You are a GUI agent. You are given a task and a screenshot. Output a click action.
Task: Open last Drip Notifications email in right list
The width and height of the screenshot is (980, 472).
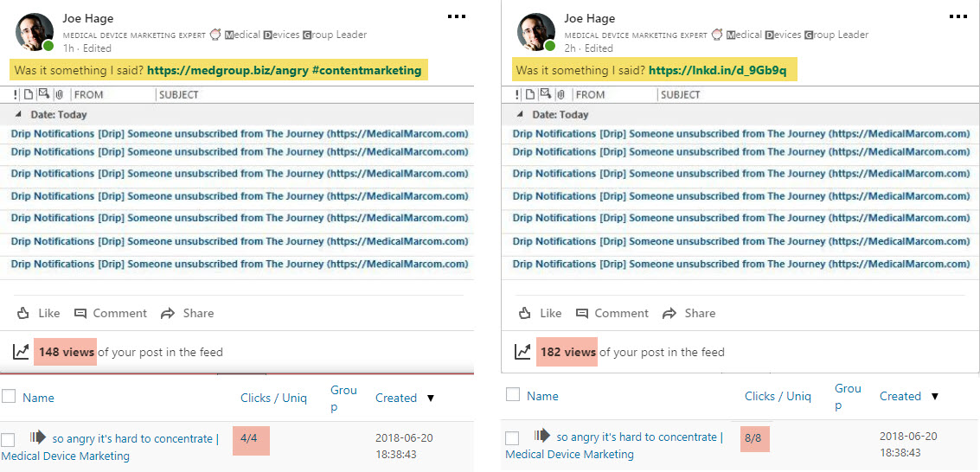pyautogui.click(x=741, y=265)
